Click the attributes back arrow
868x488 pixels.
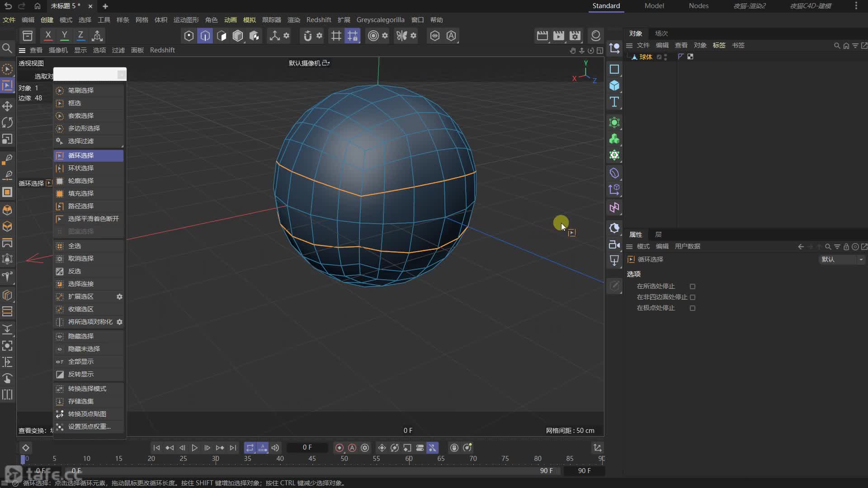[801, 247]
